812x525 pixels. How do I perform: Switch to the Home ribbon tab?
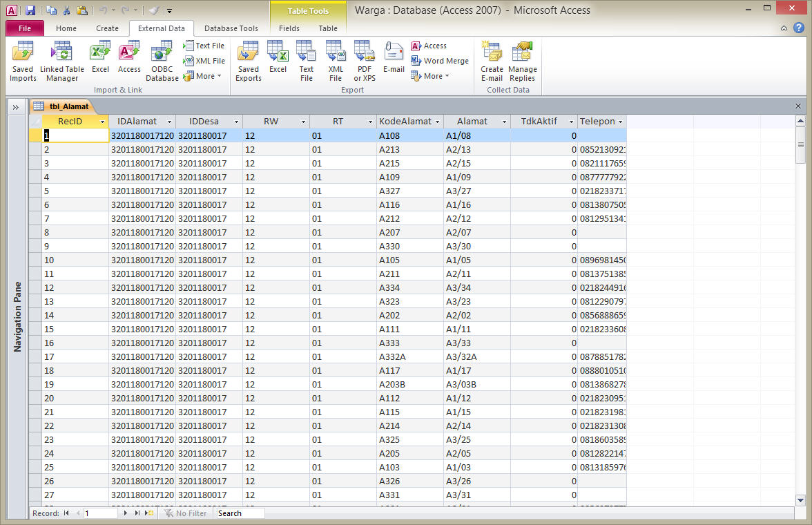(66, 28)
